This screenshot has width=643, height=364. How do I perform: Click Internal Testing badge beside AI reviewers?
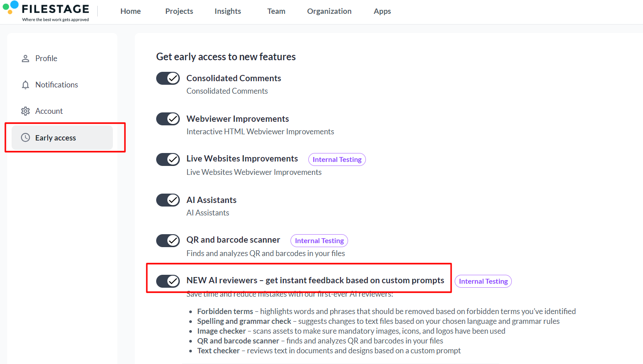tap(483, 281)
